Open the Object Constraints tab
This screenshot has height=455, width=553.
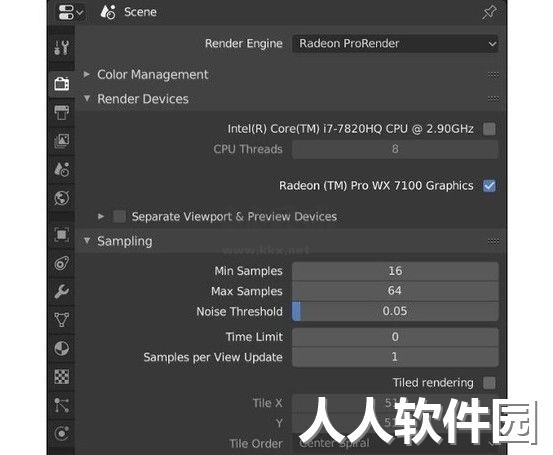pos(62,263)
